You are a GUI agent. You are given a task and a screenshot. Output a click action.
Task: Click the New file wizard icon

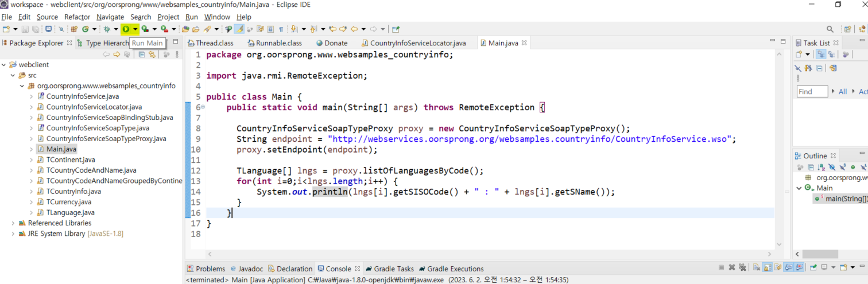6,29
